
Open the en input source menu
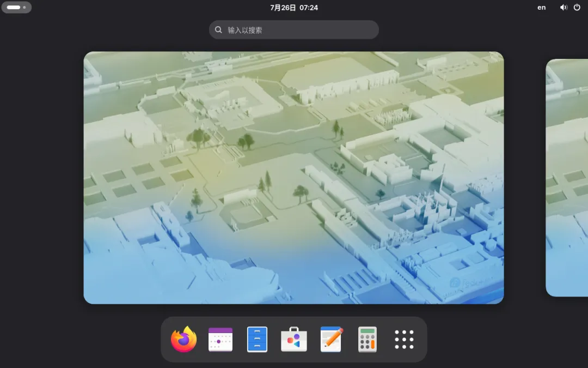tap(542, 8)
